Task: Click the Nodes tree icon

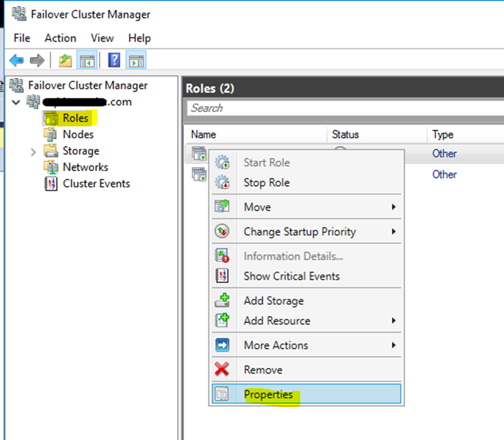Action: click(51, 134)
